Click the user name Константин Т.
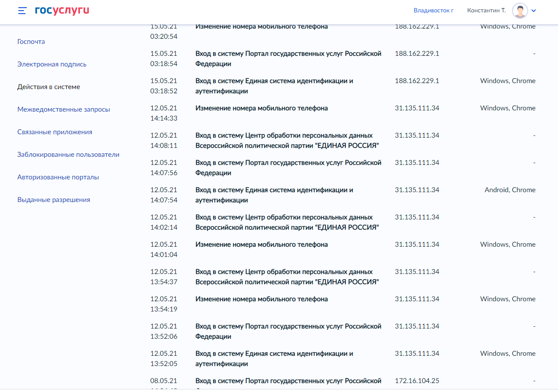The height and width of the screenshot is (392, 558). [x=486, y=11]
